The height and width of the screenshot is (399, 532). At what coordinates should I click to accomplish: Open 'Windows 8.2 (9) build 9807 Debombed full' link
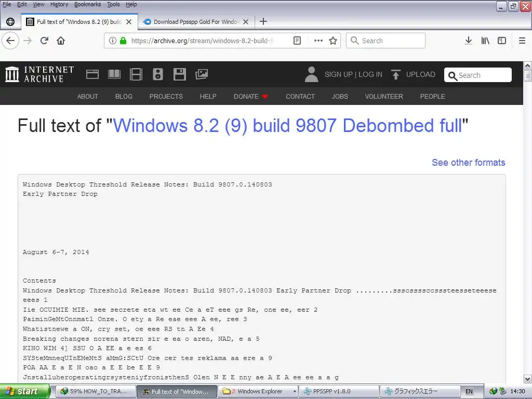(287, 126)
